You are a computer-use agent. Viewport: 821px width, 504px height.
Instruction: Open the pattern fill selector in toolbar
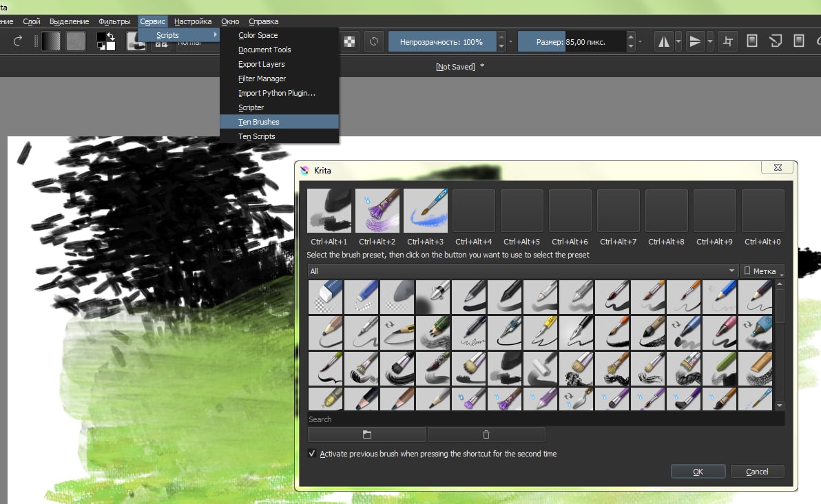tap(75, 41)
